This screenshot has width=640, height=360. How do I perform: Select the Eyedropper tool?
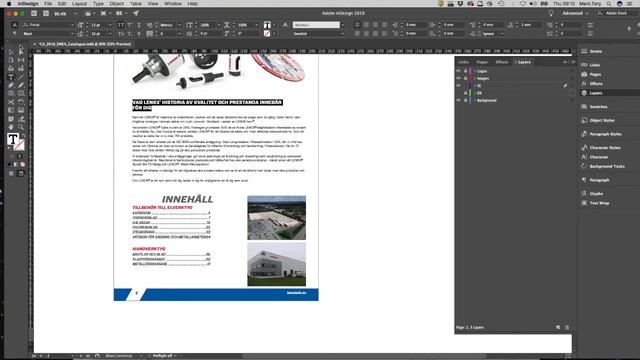20,119
